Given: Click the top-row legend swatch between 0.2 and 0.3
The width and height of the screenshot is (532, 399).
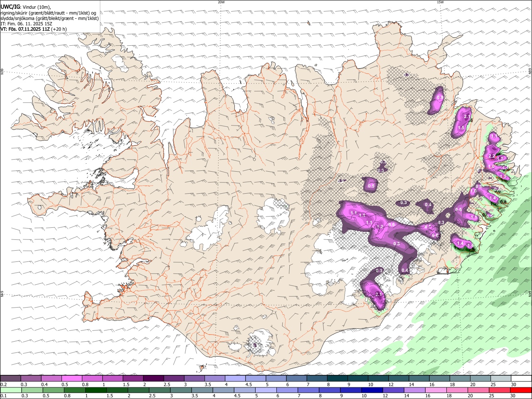Looking at the screenshot, I should [10, 379].
